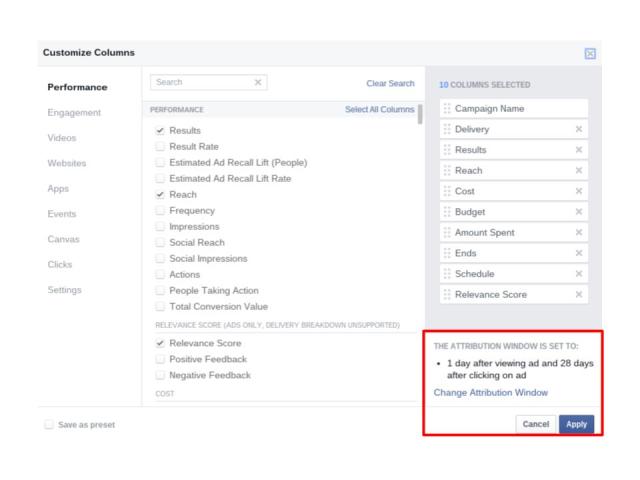The image size is (640, 480).
Task: Grab the Schedule drag handle
Action: coord(447,274)
